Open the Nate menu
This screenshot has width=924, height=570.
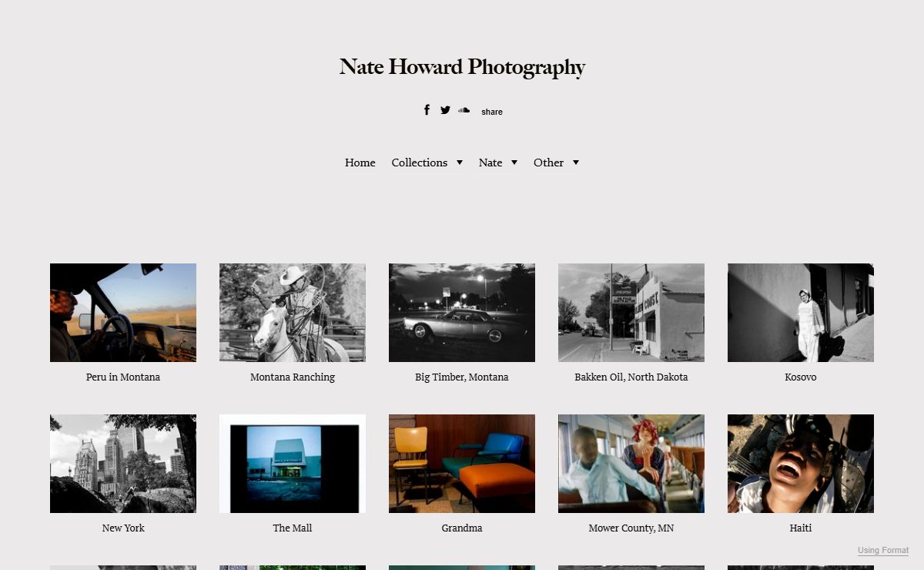(x=490, y=163)
